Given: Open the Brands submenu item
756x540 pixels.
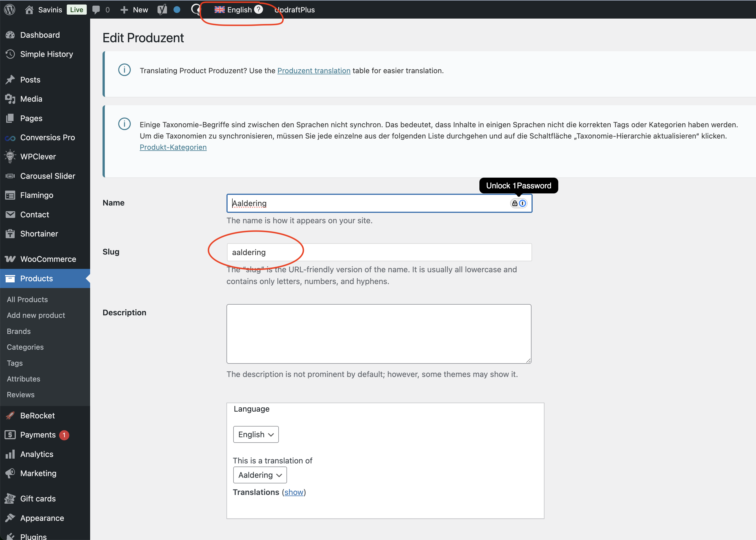Looking at the screenshot, I should [x=19, y=331].
